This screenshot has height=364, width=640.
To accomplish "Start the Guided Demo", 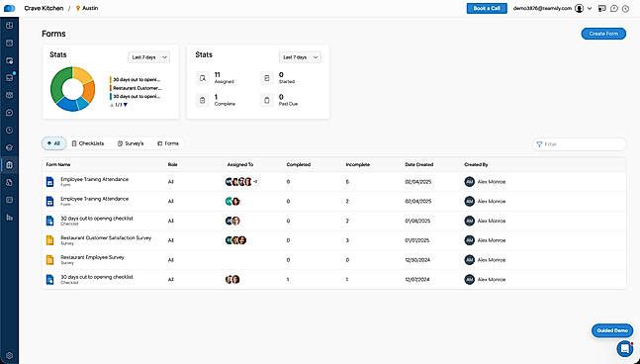I will [x=612, y=330].
